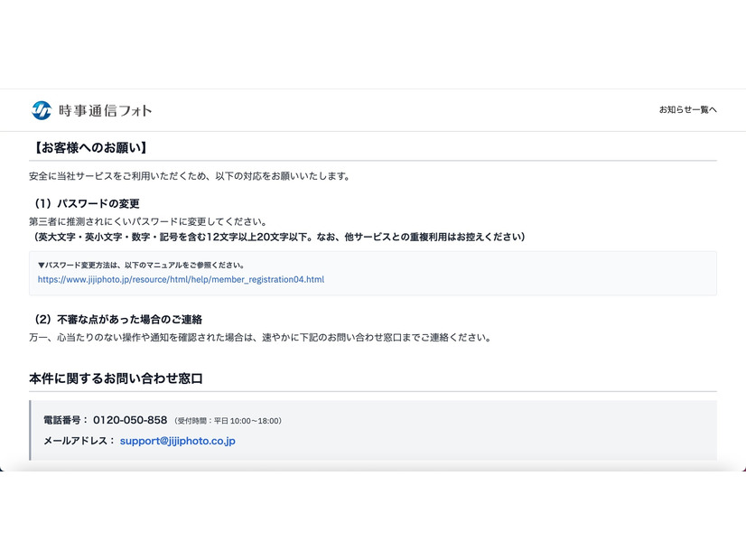This screenshot has width=746, height=560.
Task: Click the 万一、心当たりのない操作 sentence
Action: (260, 338)
